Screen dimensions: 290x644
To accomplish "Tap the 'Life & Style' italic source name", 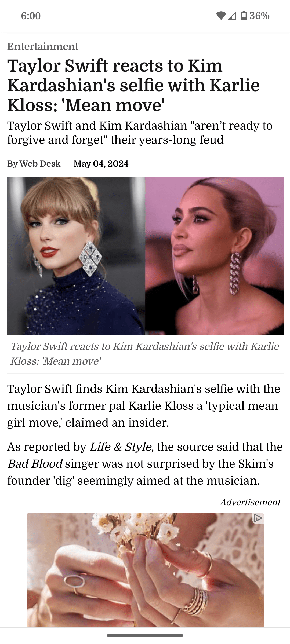I will (x=122, y=447).
